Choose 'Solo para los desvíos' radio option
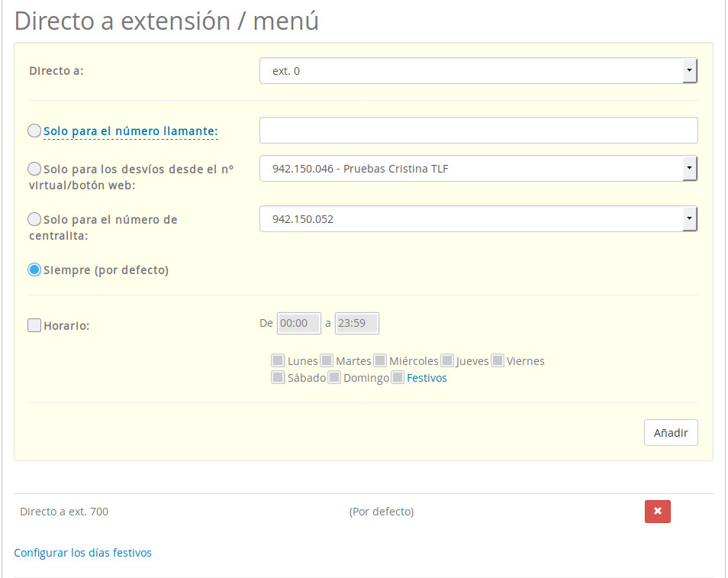This screenshot has width=728, height=578. click(x=34, y=169)
